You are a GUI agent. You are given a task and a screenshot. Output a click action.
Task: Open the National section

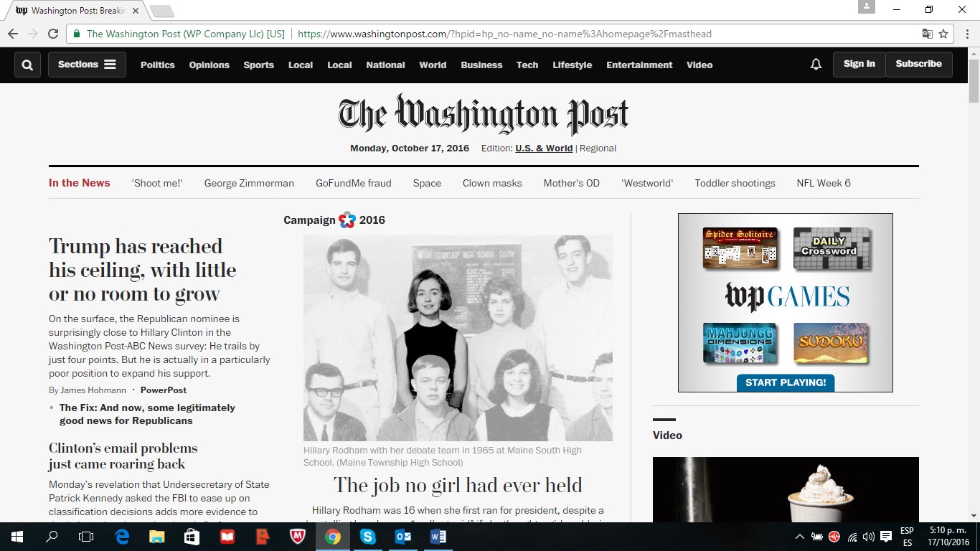click(385, 65)
